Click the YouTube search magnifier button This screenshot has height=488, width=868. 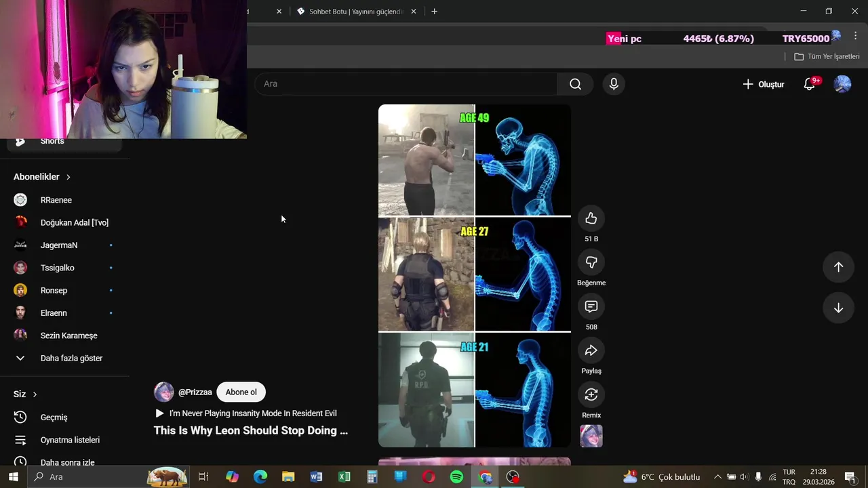click(x=576, y=84)
